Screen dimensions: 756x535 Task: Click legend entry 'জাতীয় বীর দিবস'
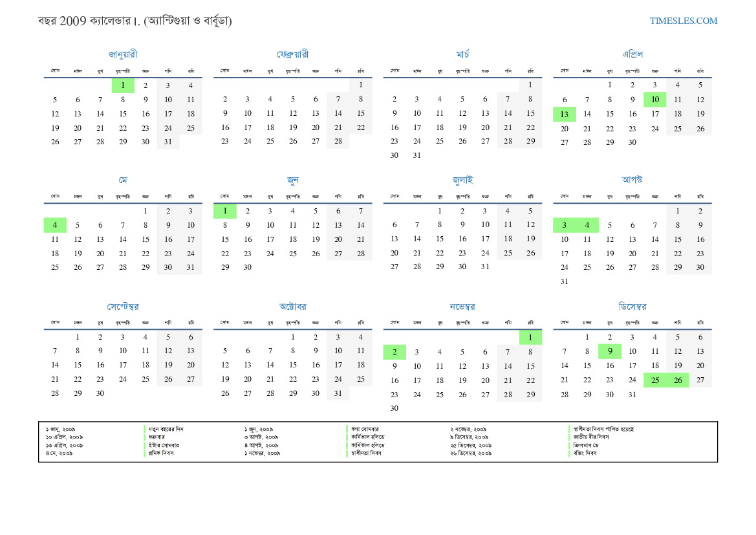[x=591, y=437]
